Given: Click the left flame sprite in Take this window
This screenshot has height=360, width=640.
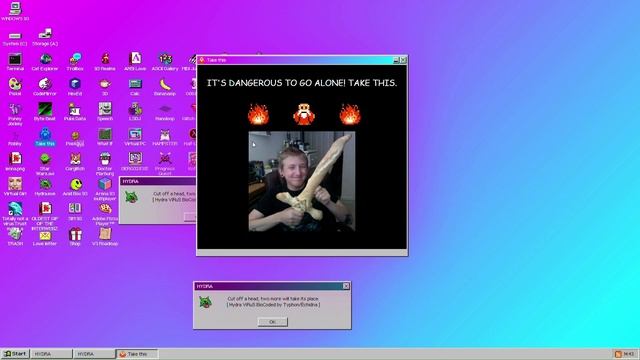Looking at the screenshot, I should [258, 113].
